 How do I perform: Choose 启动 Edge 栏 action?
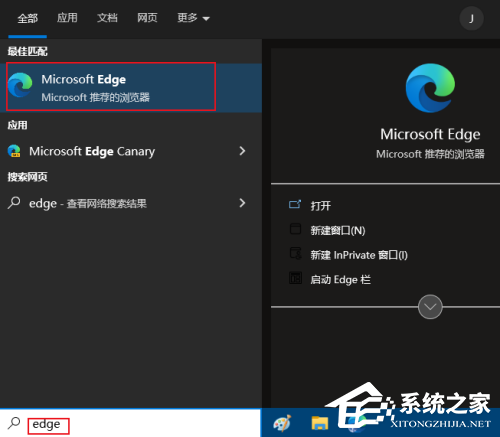coord(340,279)
